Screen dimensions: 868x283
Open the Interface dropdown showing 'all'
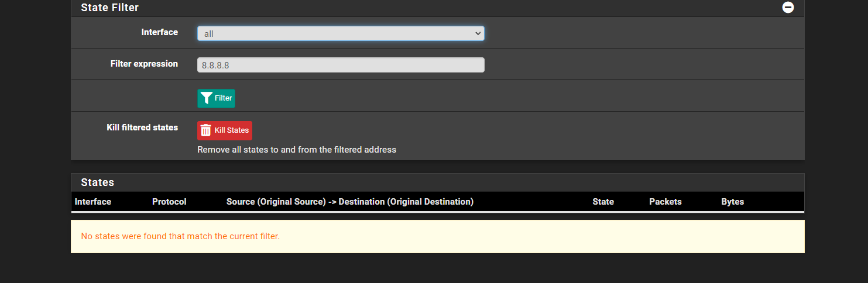pyautogui.click(x=341, y=33)
